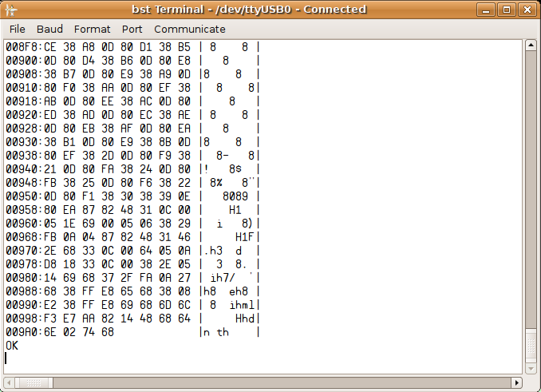Viewport: 541px width, 392px height.
Task: Click address 00978 in the hex dump
Action: tap(23, 264)
